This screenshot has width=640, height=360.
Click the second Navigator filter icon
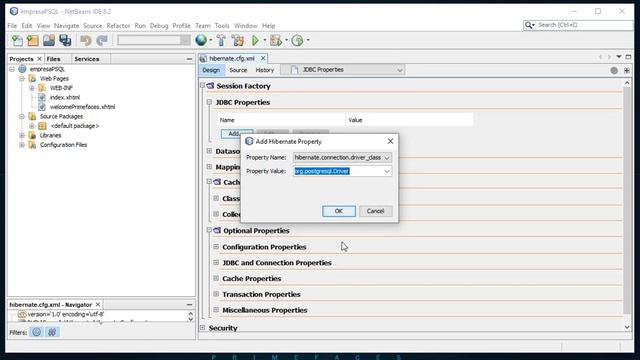(x=52, y=332)
